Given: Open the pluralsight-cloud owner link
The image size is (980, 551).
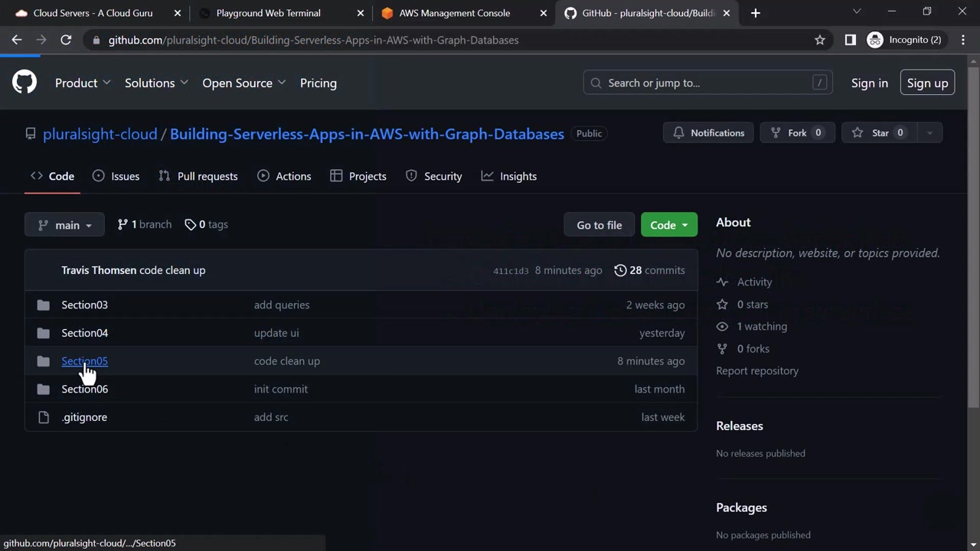Looking at the screenshot, I should pyautogui.click(x=100, y=134).
